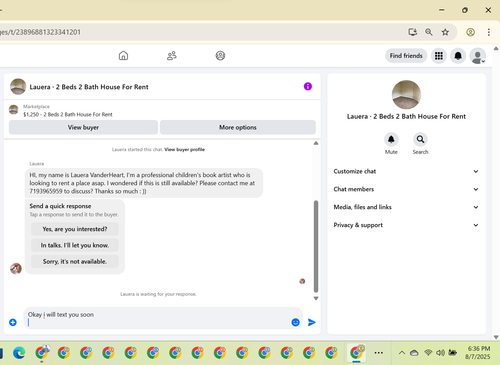This screenshot has width=500, height=365.
Task: Open the Friends icon in top navigation
Action: coord(172,55)
